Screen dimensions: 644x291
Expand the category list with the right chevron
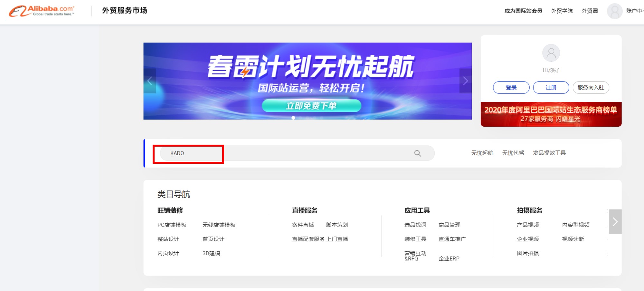tap(615, 222)
